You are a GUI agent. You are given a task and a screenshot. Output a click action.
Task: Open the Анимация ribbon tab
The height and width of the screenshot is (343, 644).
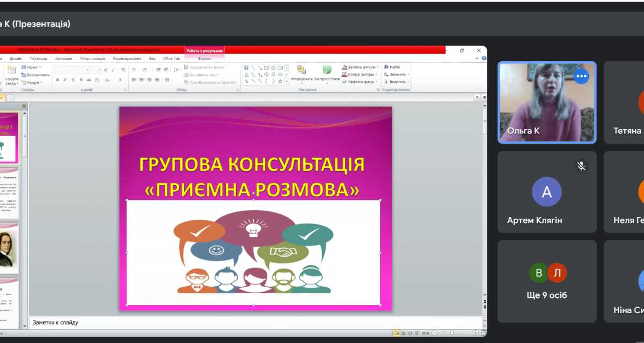click(x=63, y=58)
